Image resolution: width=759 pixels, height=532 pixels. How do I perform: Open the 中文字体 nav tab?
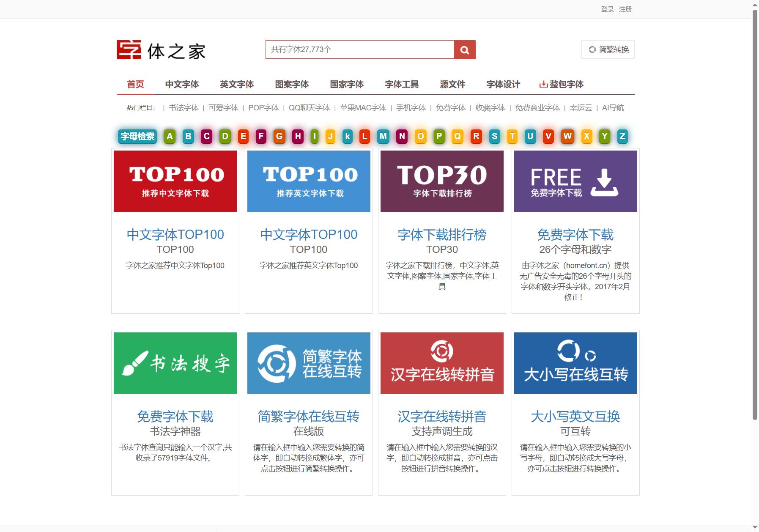pyautogui.click(x=182, y=84)
